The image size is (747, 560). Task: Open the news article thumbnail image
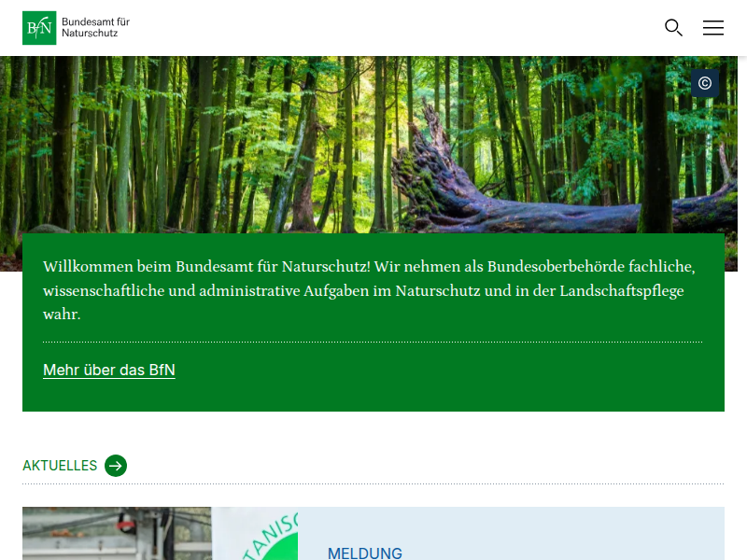[x=160, y=533]
